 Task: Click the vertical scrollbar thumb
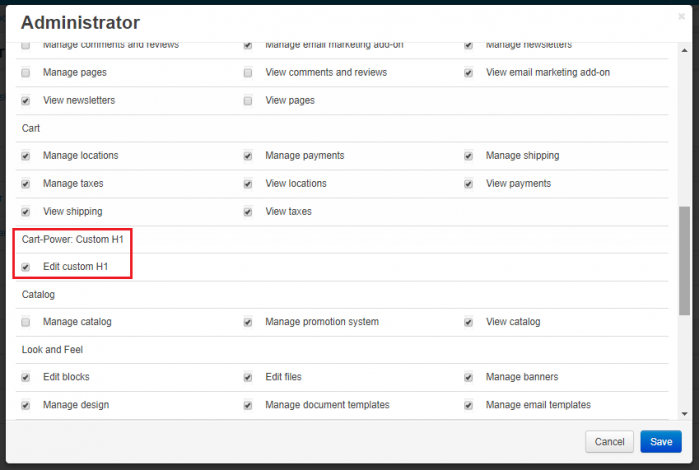(x=684, y=261)
